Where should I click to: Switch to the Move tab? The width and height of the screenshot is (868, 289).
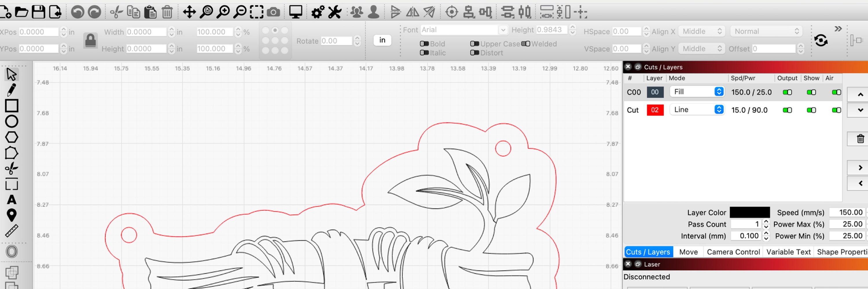coord(688,252)
